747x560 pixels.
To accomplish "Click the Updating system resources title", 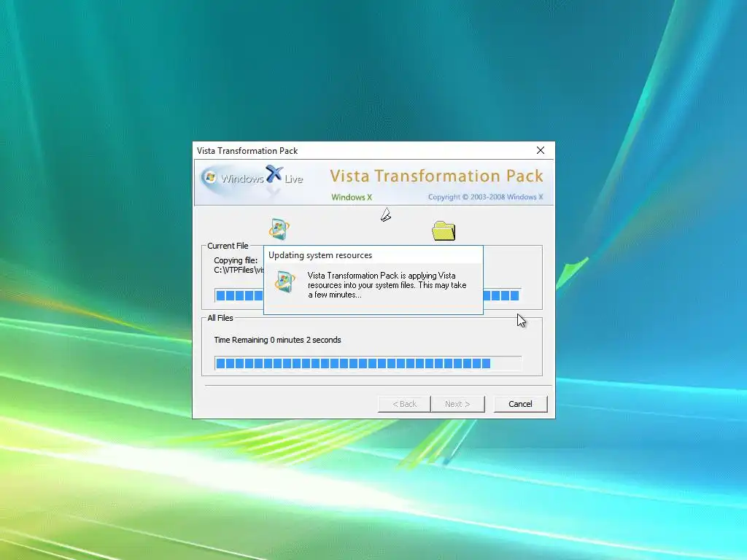I will tap(320, 255).
